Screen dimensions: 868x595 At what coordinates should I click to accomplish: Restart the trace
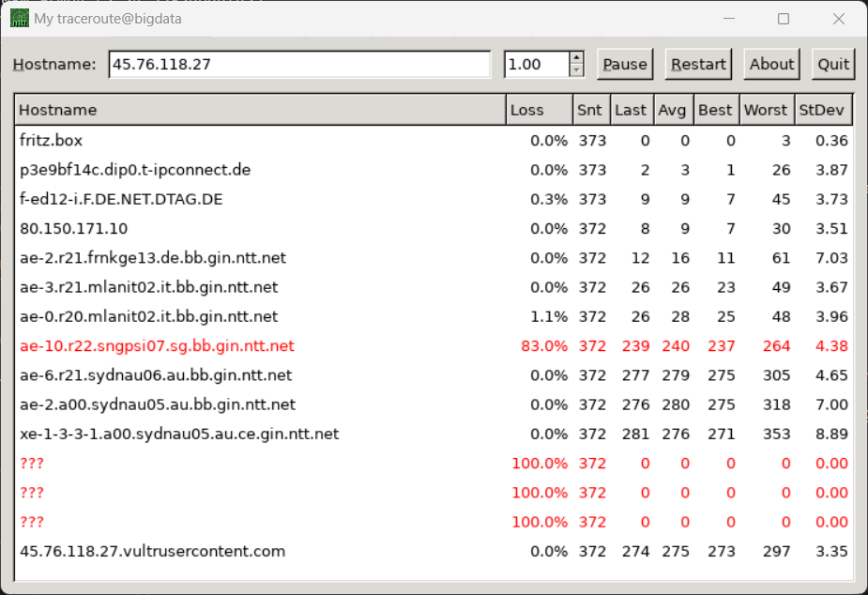698,64
